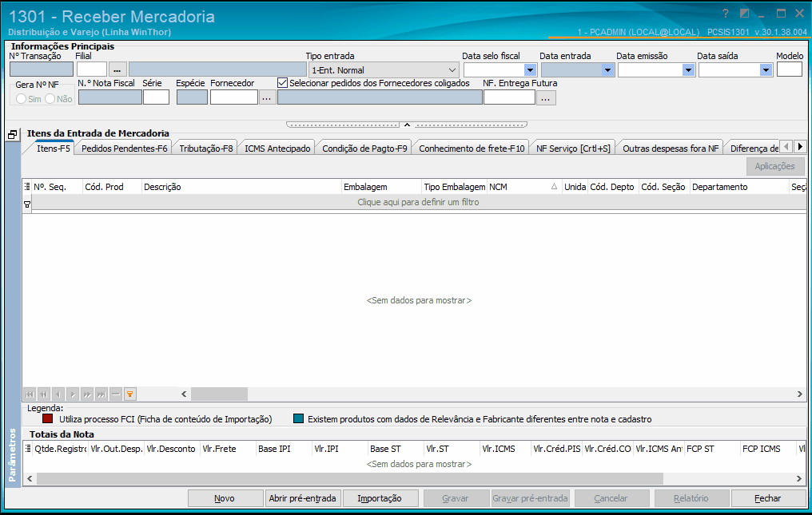Click items grid scroll left arrow
Viewport: 812px width, 515px height.
click(x=184, y=394)
